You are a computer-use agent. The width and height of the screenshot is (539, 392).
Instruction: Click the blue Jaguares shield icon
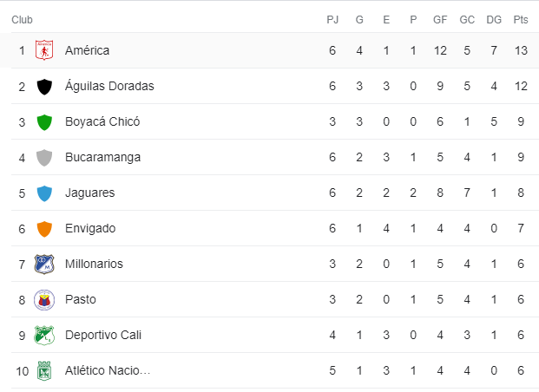(x=44, y=193)
